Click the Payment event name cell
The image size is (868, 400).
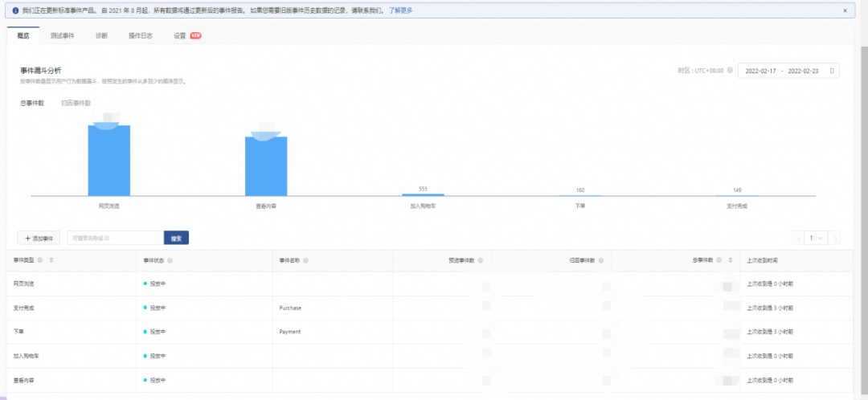tap(290, 332)
